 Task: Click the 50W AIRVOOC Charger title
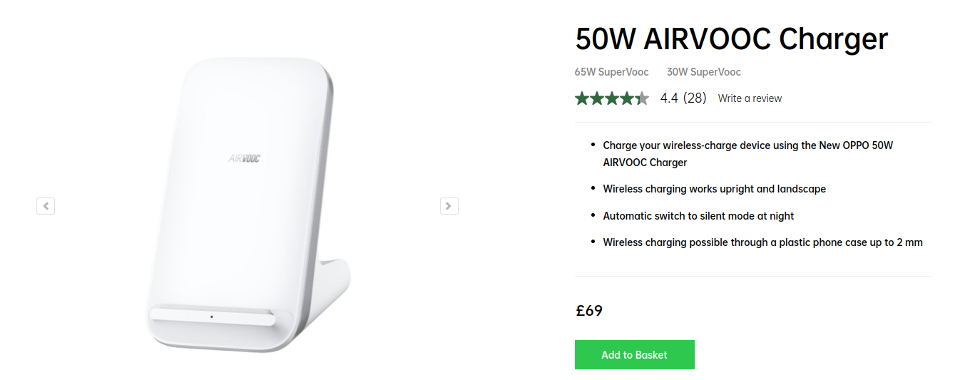click(x=731, y=39)
